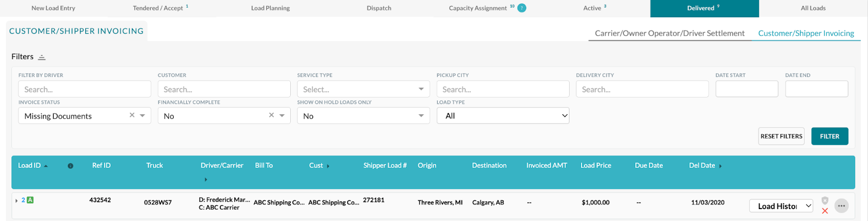Click the Destination column header
This screenshot has height=221, width=868.
tap(489, 165)
